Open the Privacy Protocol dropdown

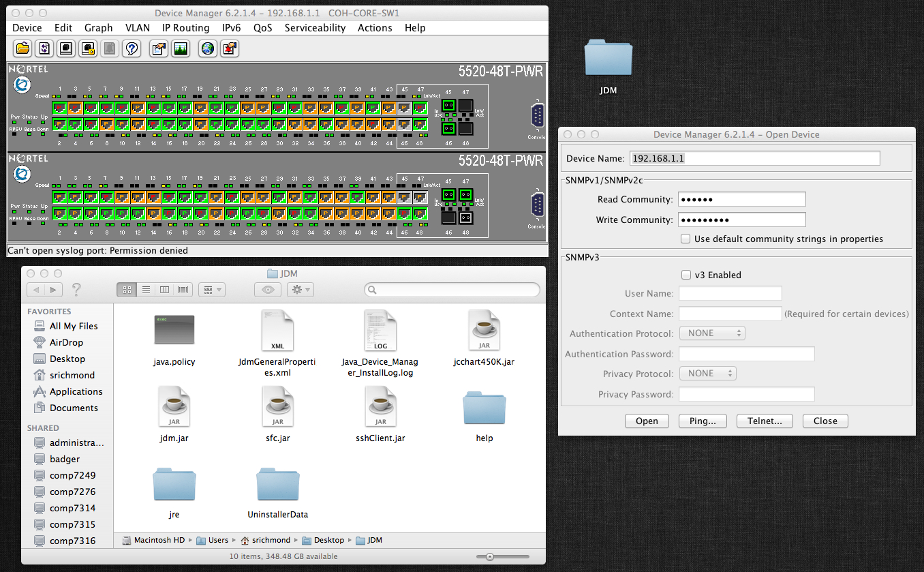coord(708,374)
